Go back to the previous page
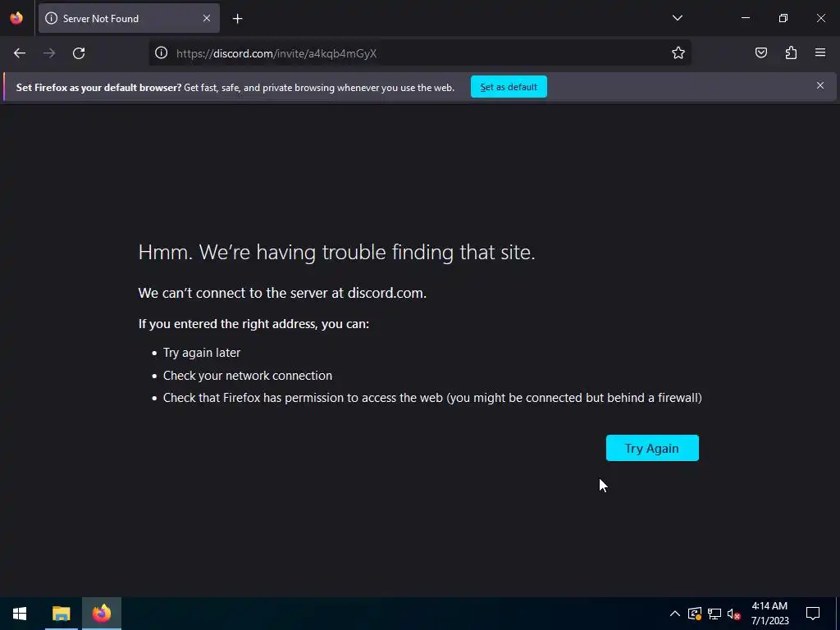Viewport: 840px width, 630px height. click(x=20, y=53)
